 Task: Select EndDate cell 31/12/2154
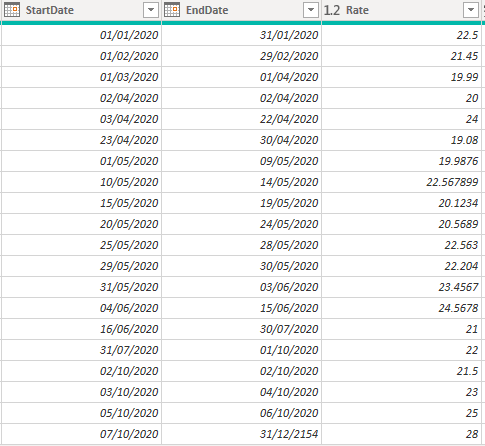242,434
